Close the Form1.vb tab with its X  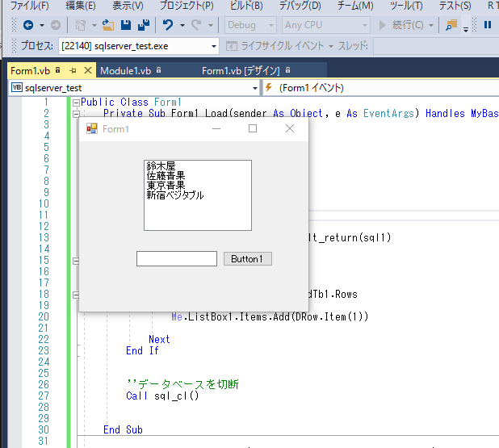pos(88,71)
